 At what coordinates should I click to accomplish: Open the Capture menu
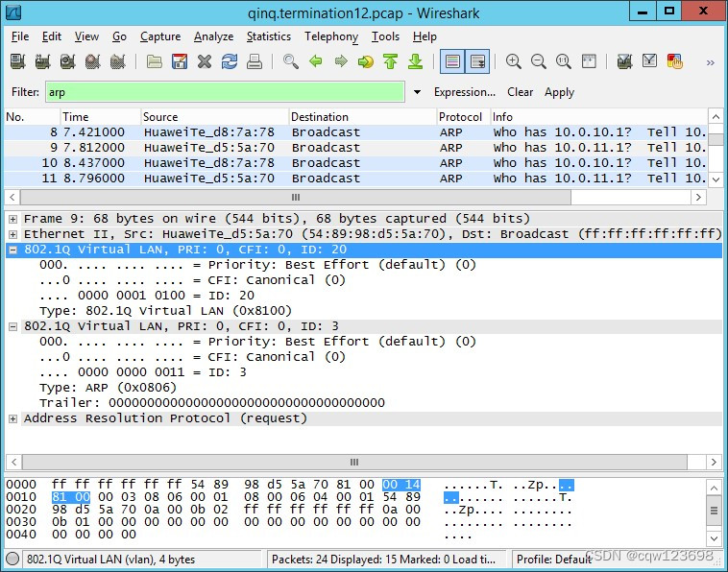tap(160, 36)
